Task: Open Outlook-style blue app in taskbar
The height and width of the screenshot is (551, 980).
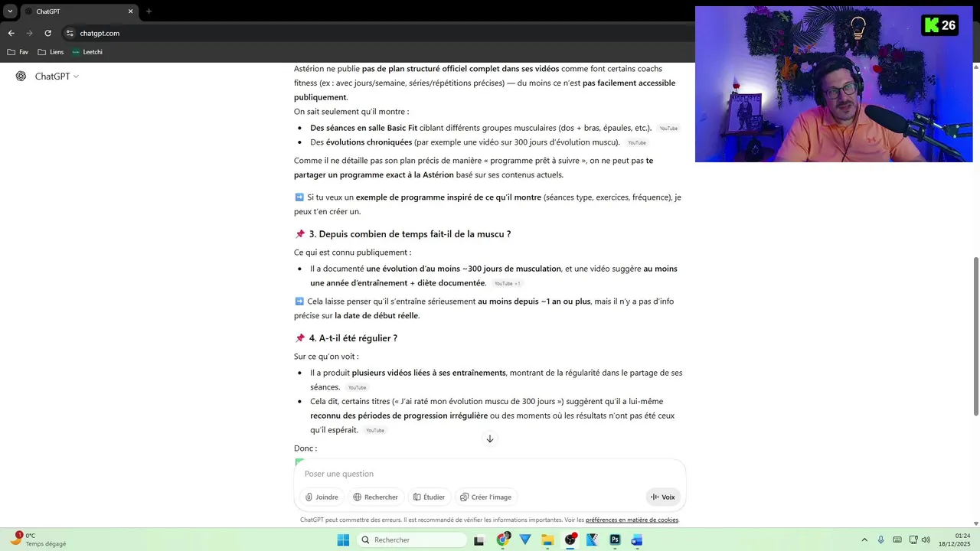Action: [637, 540]
